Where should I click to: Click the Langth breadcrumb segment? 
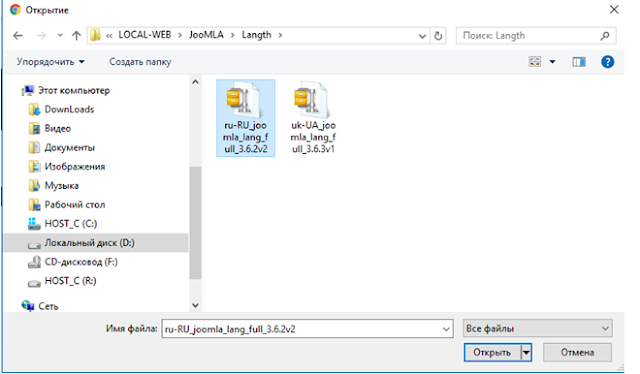(x=256, y=35)
